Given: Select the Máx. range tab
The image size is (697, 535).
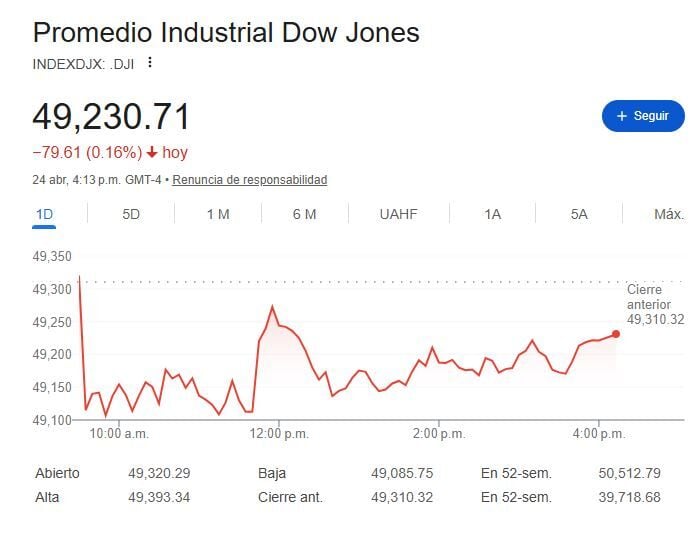Looking at the screenshot, I should point(668,214).
